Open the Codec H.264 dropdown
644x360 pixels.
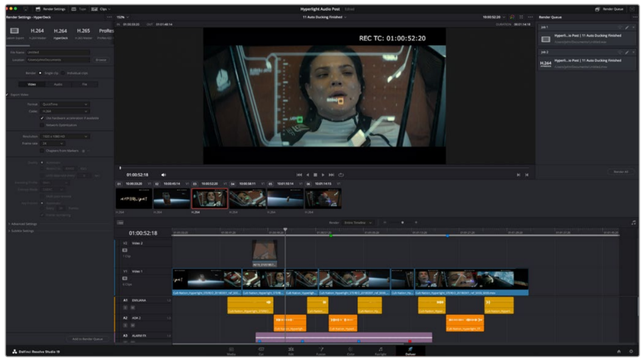pyautogui.click(x=64, y=111)
